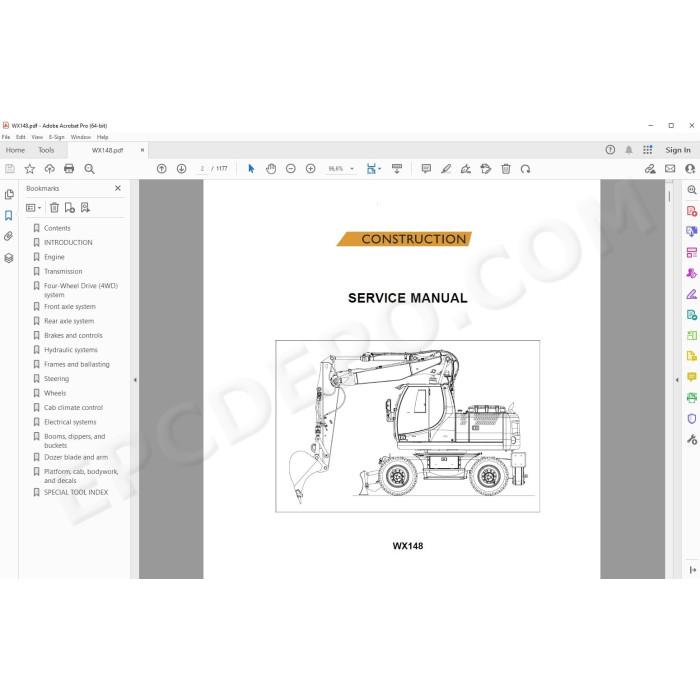Screen dimensions: 700x700
Task: Open the notifications bell
Action: point(629,150)
